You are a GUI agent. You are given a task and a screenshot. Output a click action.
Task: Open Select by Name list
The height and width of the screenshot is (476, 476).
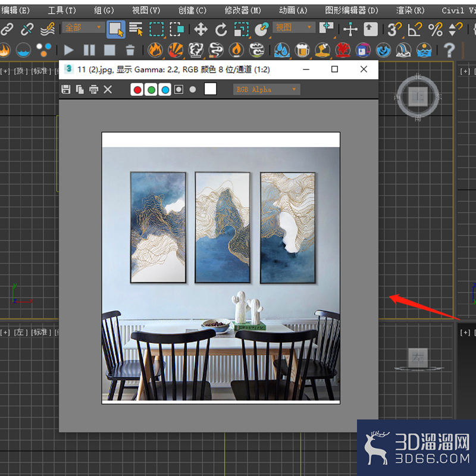pos(136,29)
